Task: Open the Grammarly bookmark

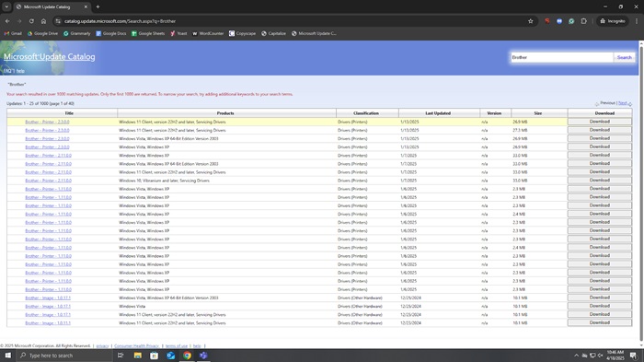Action: tap(76, 33)
